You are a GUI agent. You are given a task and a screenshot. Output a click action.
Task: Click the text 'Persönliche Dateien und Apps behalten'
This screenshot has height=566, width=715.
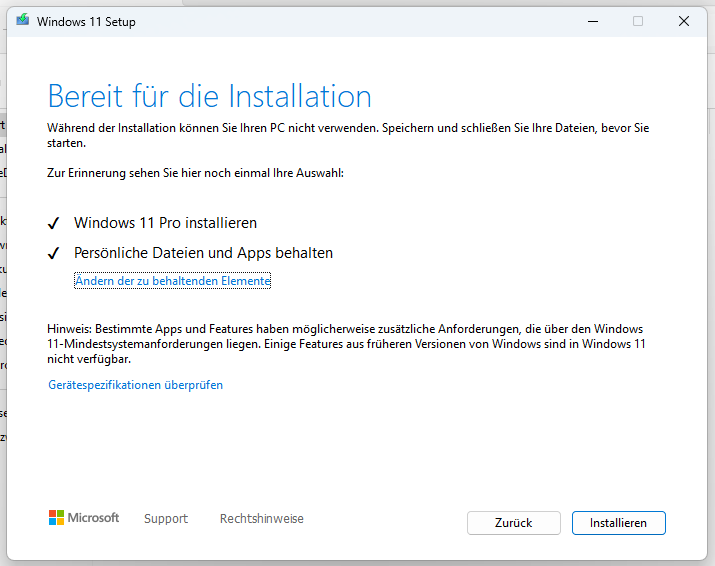click(x=203, y=253)
